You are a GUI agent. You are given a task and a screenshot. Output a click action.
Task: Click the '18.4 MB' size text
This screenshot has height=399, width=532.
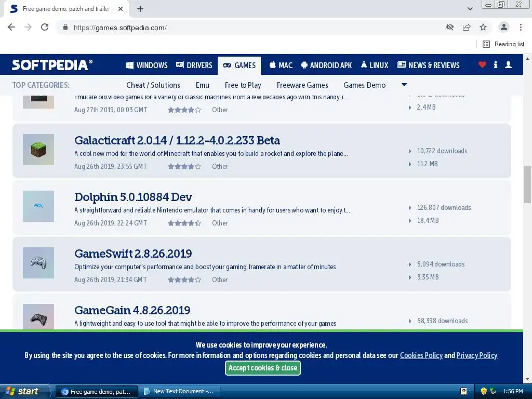click(x=428, y=220)
